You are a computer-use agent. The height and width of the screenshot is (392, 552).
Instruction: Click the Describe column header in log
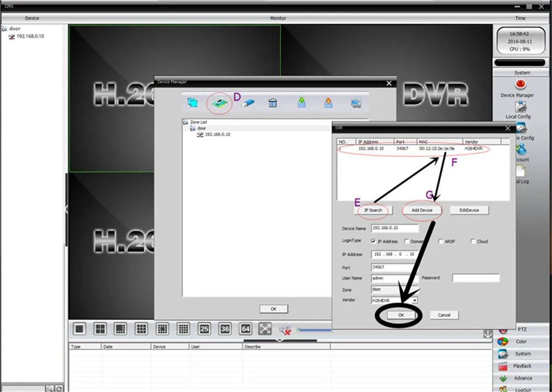point(286,347)
